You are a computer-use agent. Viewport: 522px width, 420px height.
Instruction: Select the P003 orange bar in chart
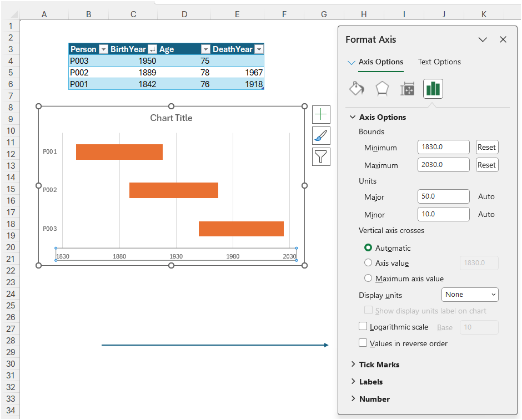click(x=241, y=229)
